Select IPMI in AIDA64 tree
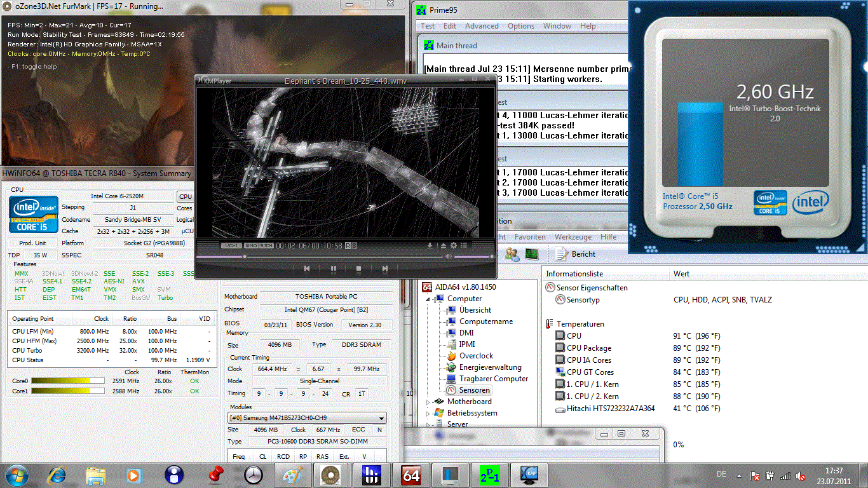 [x=467, y=344]
